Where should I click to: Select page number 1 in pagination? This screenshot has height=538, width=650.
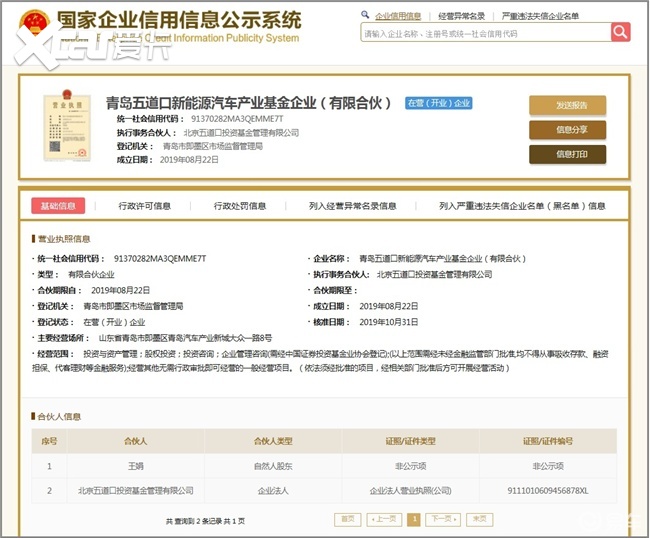413,519
